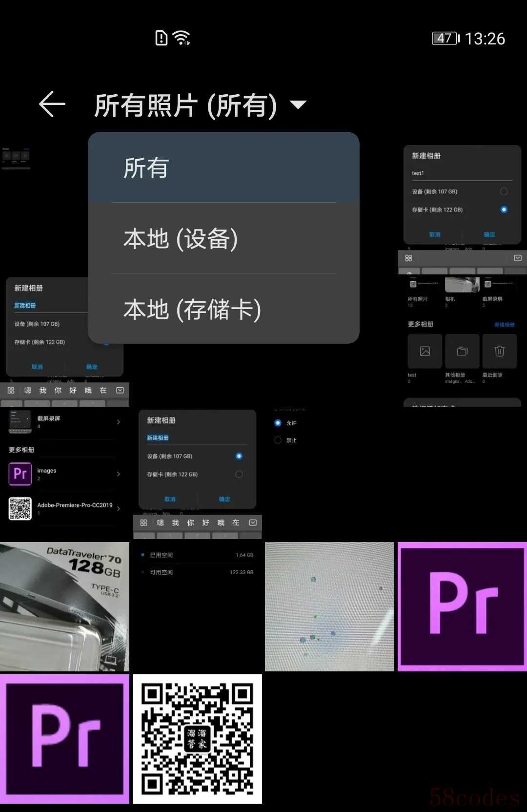Open the Pr logo beside the QR code
This screenshot has height=812, width=527.
pyautogui.click(x=64, y=739)
